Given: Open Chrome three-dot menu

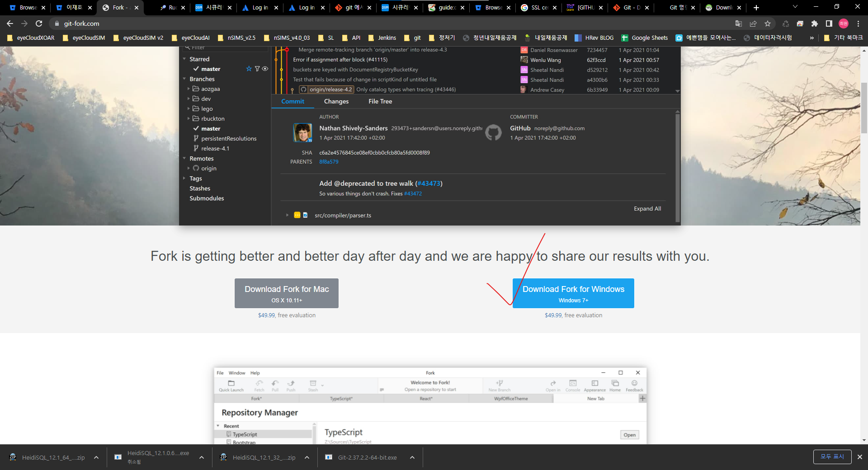Looking at the screenshot, I should pyautogui.click(x=858, y=23).
